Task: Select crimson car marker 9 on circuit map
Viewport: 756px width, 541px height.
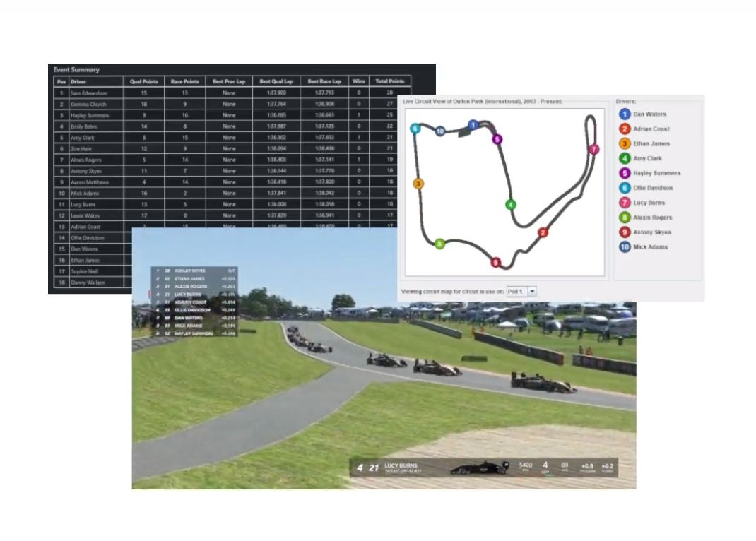Action: pyautogui.click(x=496, y=263)
